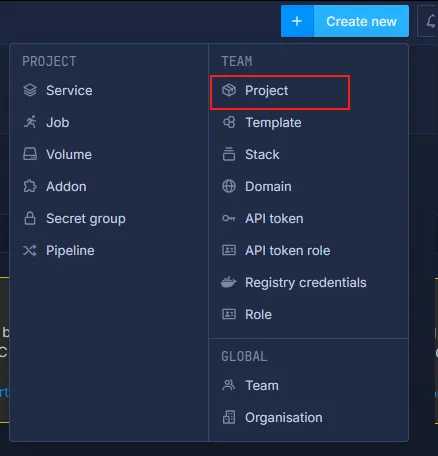Image resolution: width=438 pixels, height=456 pixels.
Task: Click the Docker whale Registry credentials icon
Action: pyautogui.click(x=229, y=282)
